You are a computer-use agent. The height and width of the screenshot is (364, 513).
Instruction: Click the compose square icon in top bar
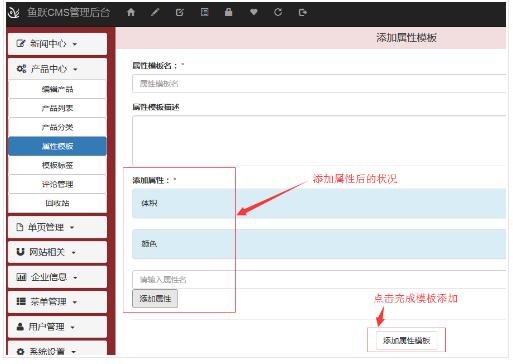pyautogui.click(x=180, y=12)
